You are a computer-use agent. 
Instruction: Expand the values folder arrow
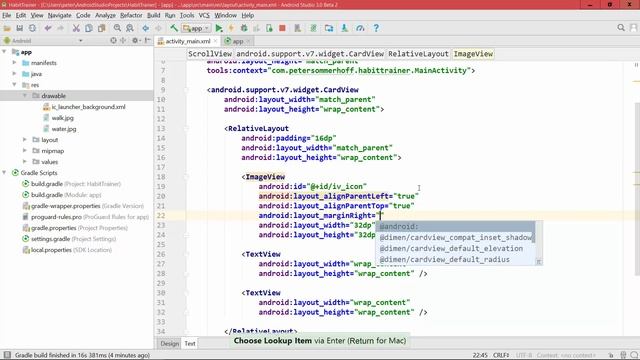click(25, 162)
